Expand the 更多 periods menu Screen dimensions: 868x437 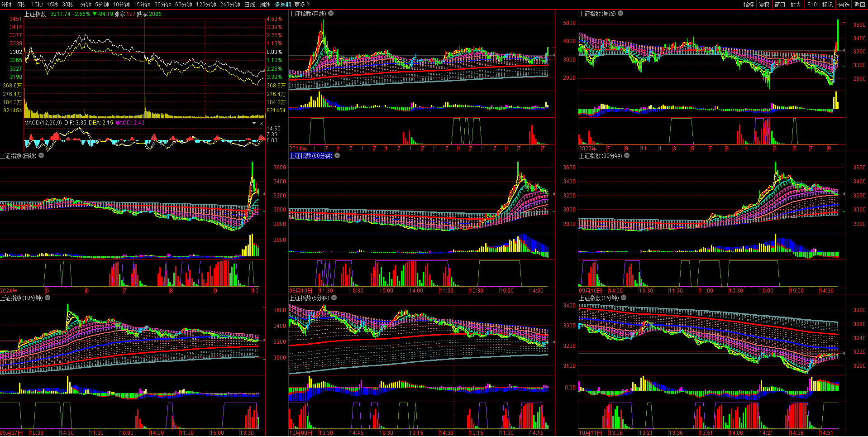(302, 5)
